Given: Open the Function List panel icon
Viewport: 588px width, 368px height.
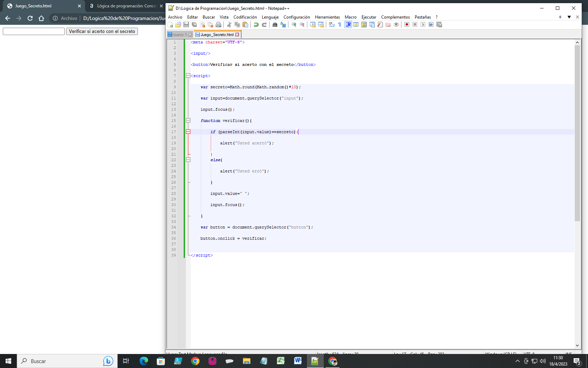Looking at the screenshot, I should click(380, 25).
